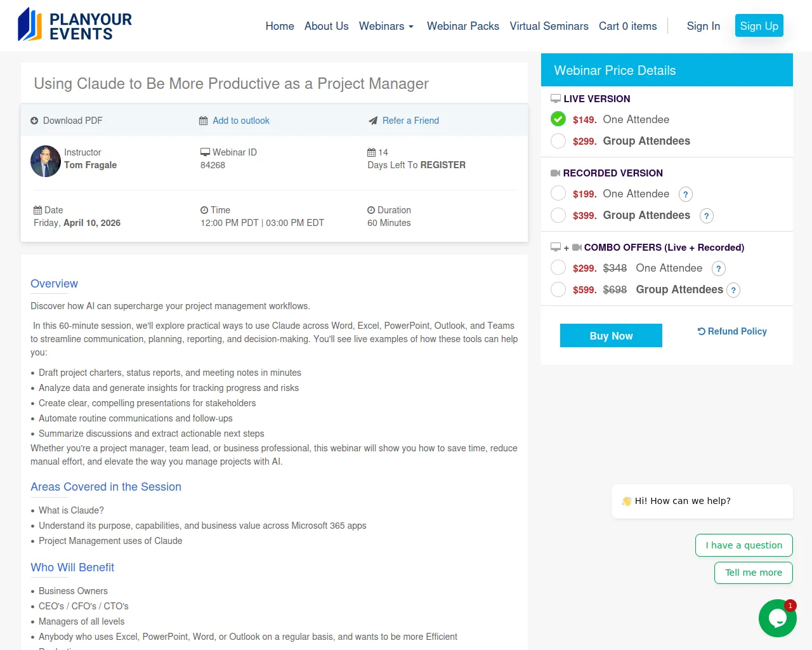This screenshot has height=650, width=812.
Task: Click help icon for recorded One Attendee
Action: tap(686, 194)
